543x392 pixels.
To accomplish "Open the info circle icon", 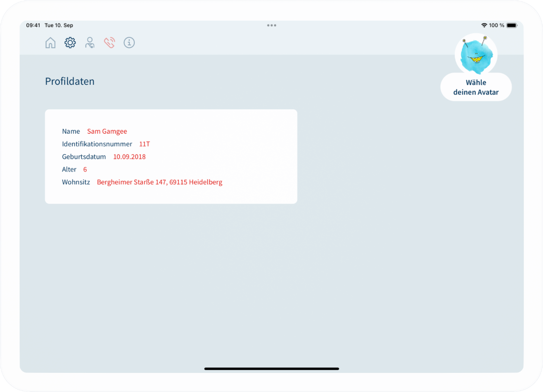I will (129, 43).
